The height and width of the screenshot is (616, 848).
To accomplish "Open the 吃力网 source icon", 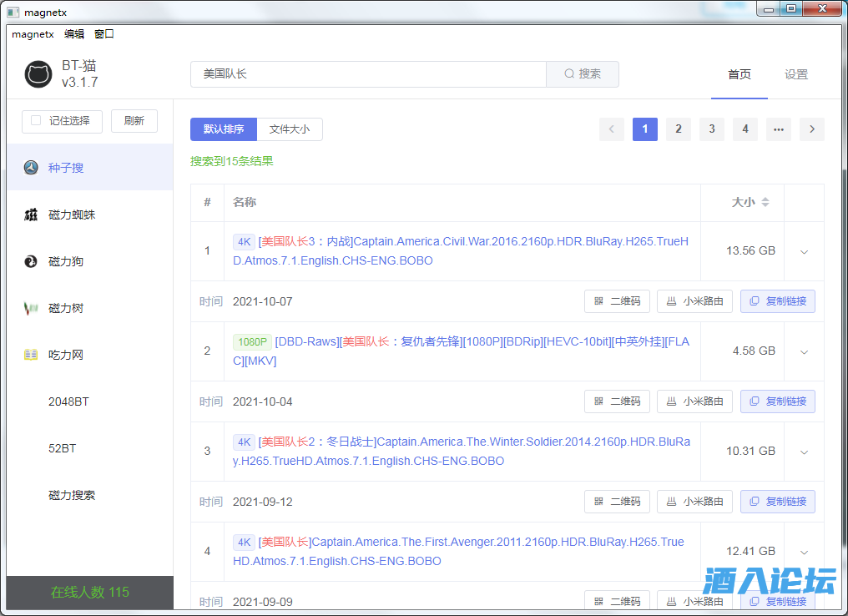I will [31, 355].
